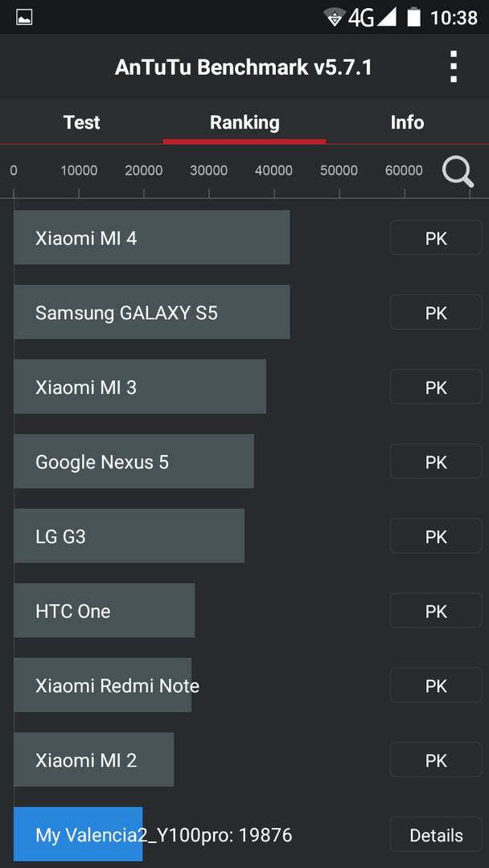Click PK button next to Xiaomi MI 4

(436, 237)
